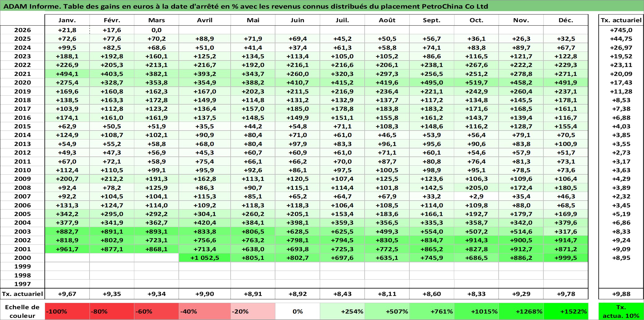Select the 0,0 cell in March 2026
Viewport: 644px width, 320px height.
click(x=157, y=30)
